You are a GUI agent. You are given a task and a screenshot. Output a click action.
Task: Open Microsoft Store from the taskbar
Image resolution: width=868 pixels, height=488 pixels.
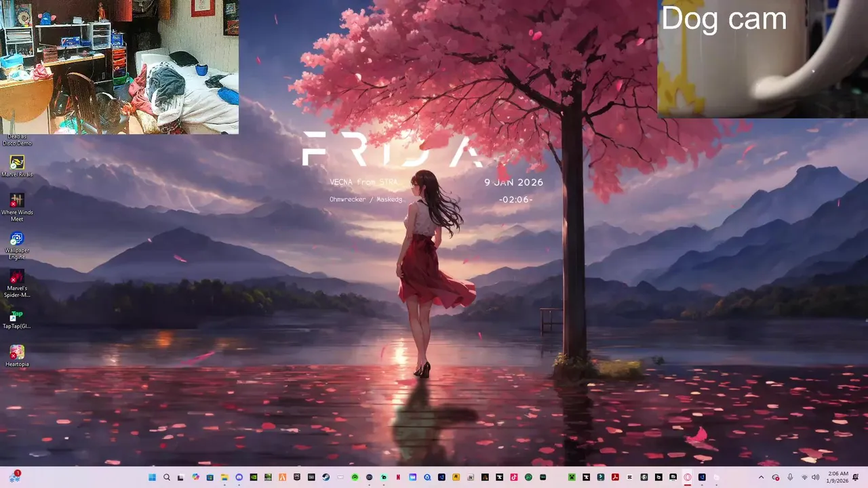point(210,477)
